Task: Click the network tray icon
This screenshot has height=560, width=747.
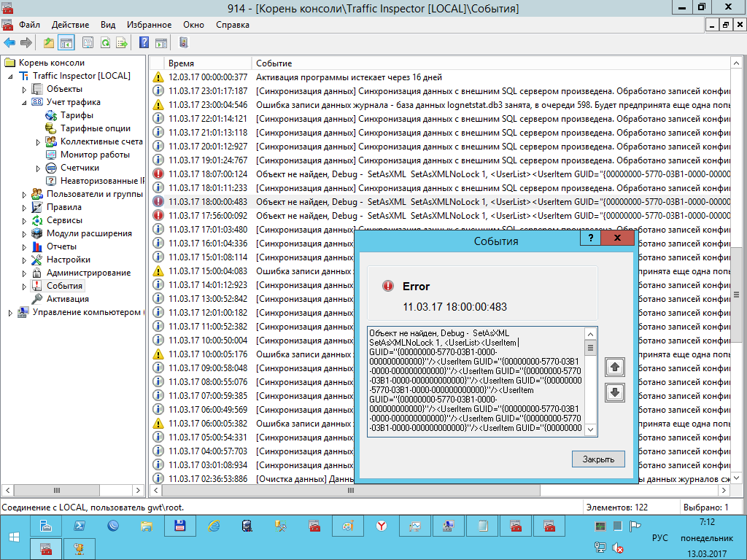Action: [600, 548]
